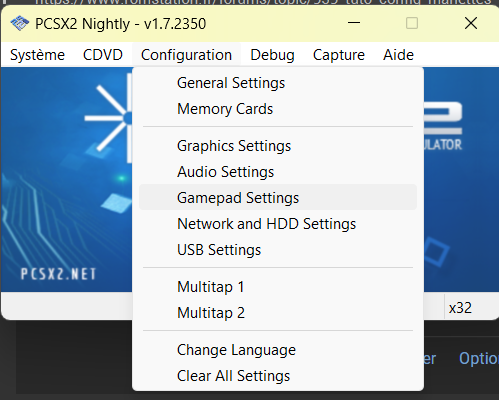Click the PCSX2 logo icon in title bar

tap(19, 24)
